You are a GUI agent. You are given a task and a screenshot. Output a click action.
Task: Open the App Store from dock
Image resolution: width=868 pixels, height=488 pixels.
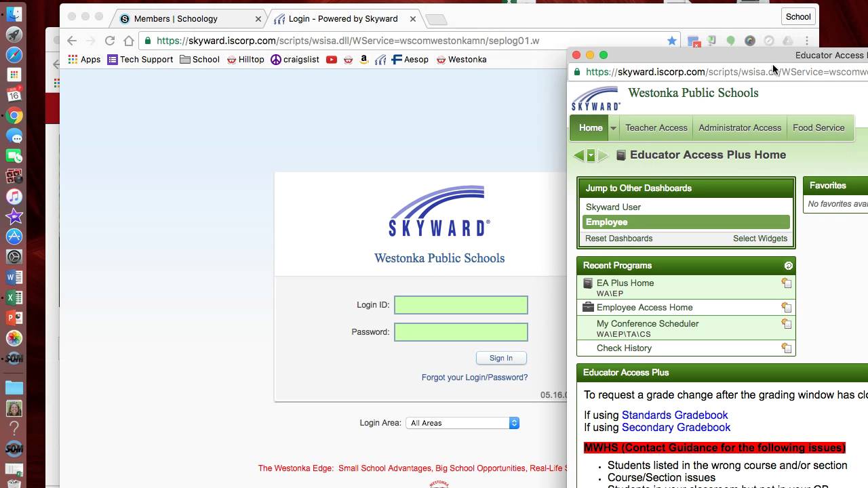14,237
